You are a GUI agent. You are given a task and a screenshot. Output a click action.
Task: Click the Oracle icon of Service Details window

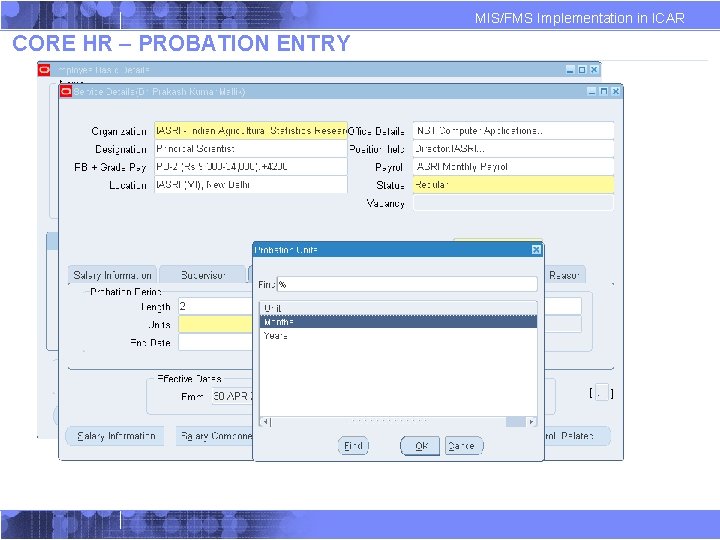(x=66, y=91)
